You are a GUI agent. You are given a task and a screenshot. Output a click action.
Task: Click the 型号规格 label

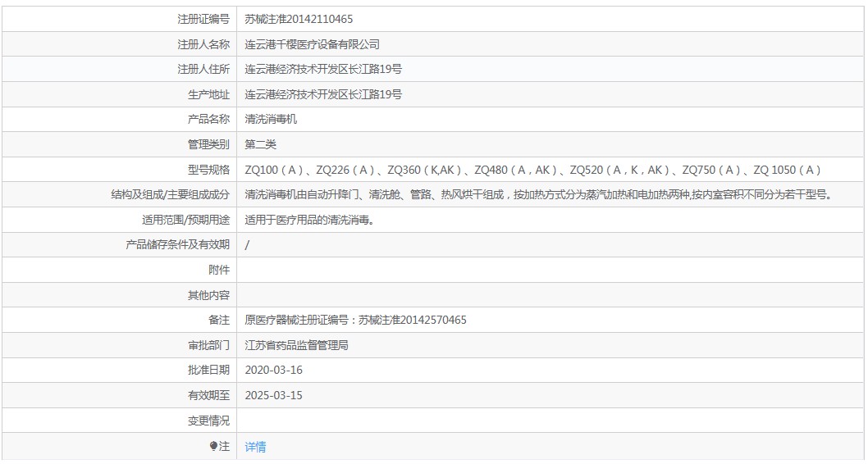[x=208, y=170]
